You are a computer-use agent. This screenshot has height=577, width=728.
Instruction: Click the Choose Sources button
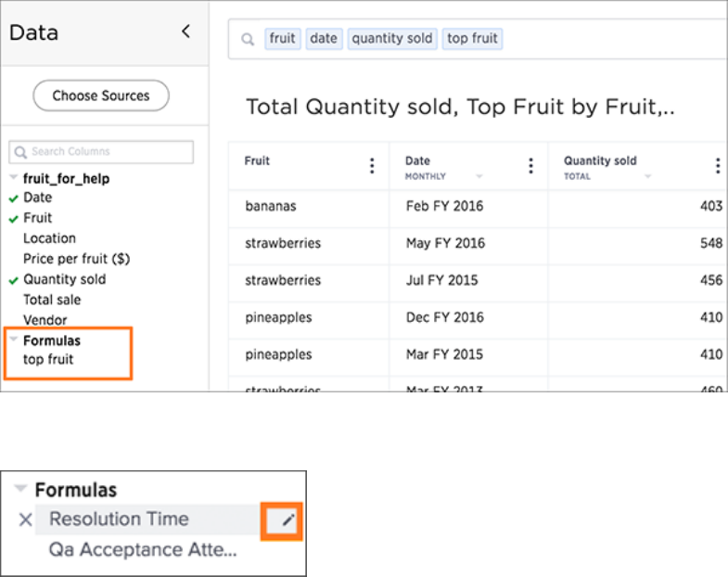(x=101, y=96)
